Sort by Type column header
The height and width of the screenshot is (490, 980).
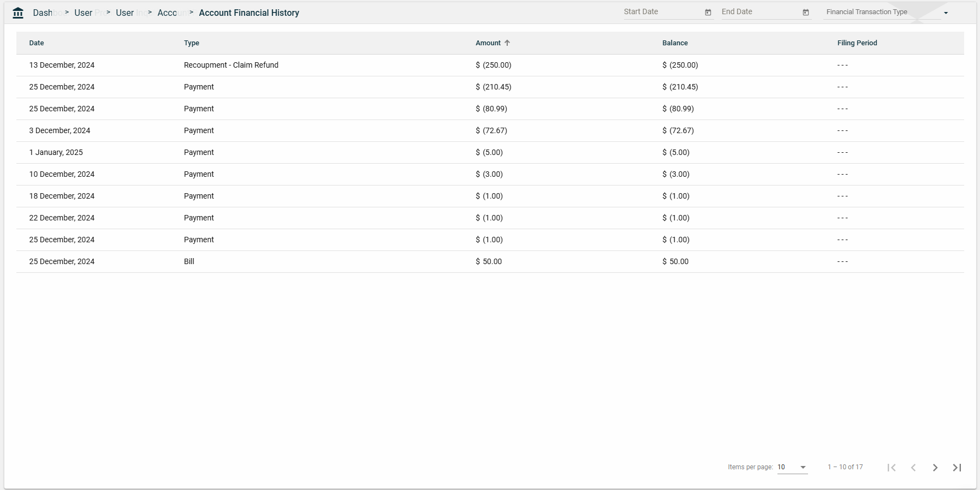click(x=192, y=43)
